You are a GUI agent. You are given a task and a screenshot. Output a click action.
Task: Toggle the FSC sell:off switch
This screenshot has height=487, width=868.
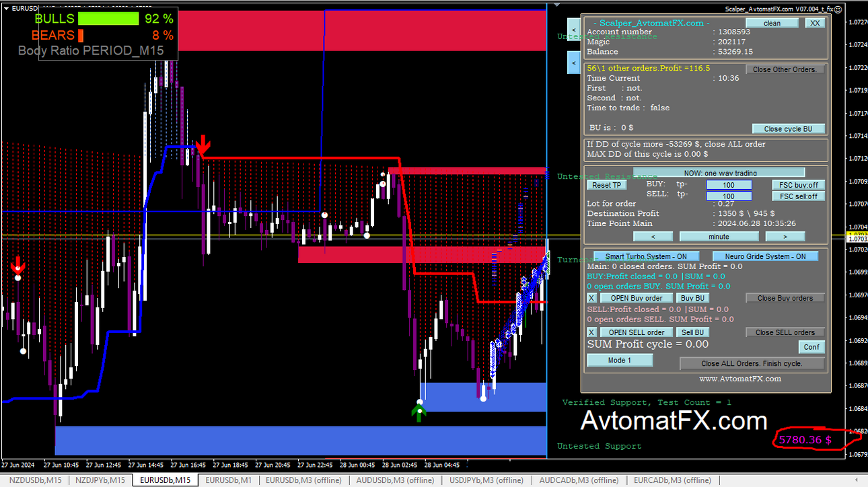pos(798,196)
